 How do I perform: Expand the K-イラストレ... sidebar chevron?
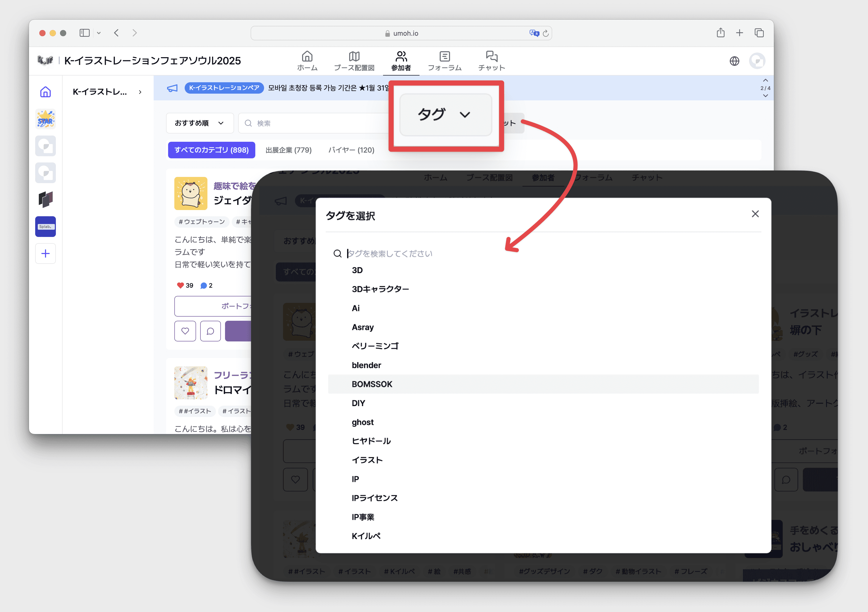click(x=140, y=92)
